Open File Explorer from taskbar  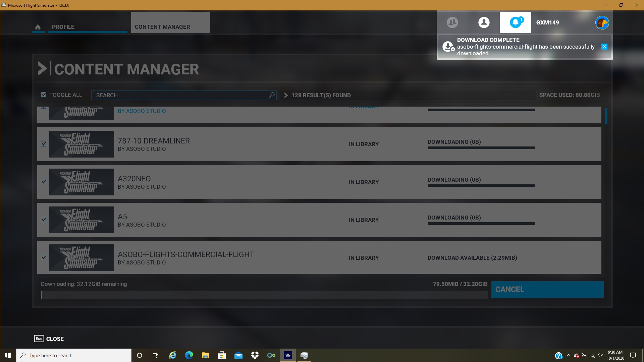[x=206, y=355]
